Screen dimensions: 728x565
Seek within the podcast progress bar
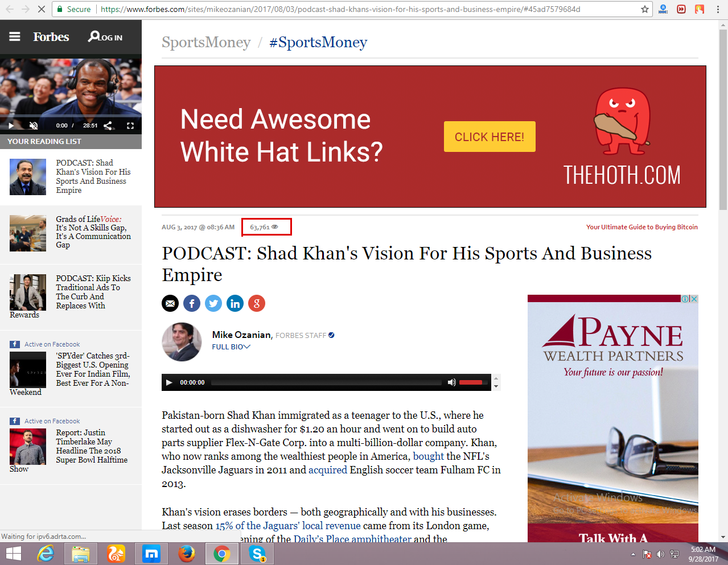point(327,382)
